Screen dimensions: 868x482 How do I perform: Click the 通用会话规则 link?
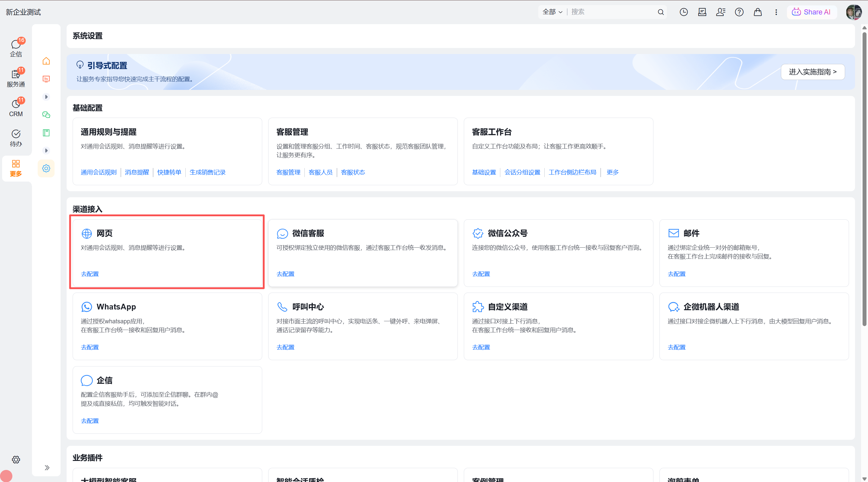(98, 172)
